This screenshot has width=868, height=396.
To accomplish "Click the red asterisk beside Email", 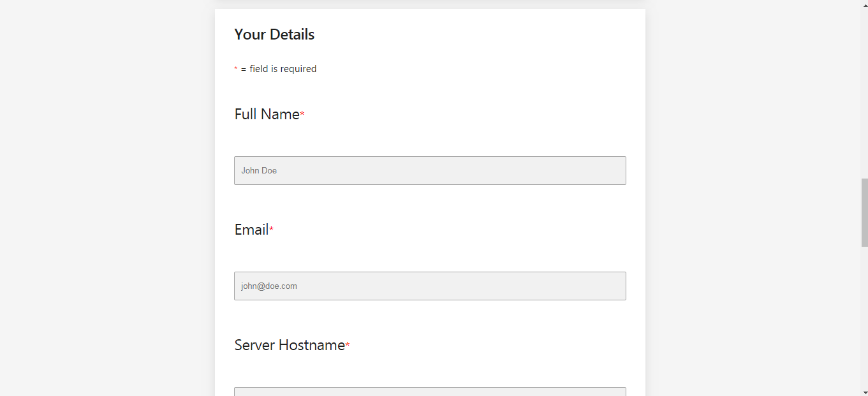I will pyautogui.click(x=271, y=230).
